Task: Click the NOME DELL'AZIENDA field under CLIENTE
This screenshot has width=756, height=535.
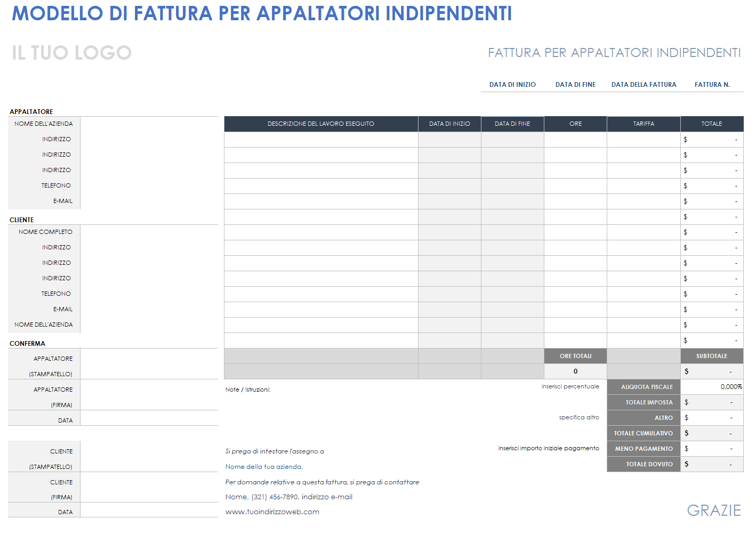Action: coord(149,325)
